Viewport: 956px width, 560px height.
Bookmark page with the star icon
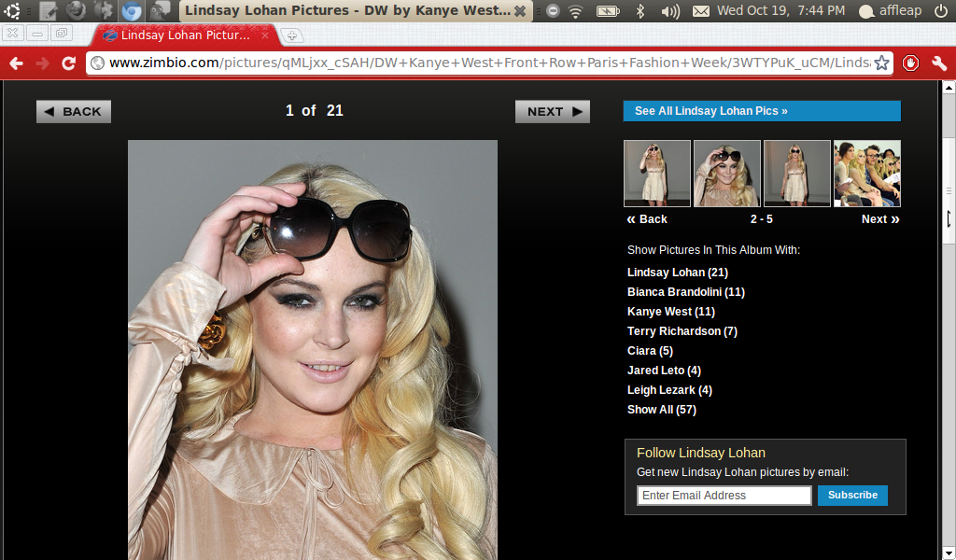click(881, 63)
